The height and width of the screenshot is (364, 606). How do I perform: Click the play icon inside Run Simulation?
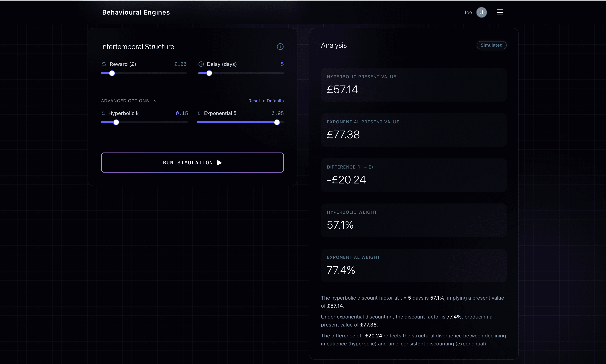click(219, 162)
